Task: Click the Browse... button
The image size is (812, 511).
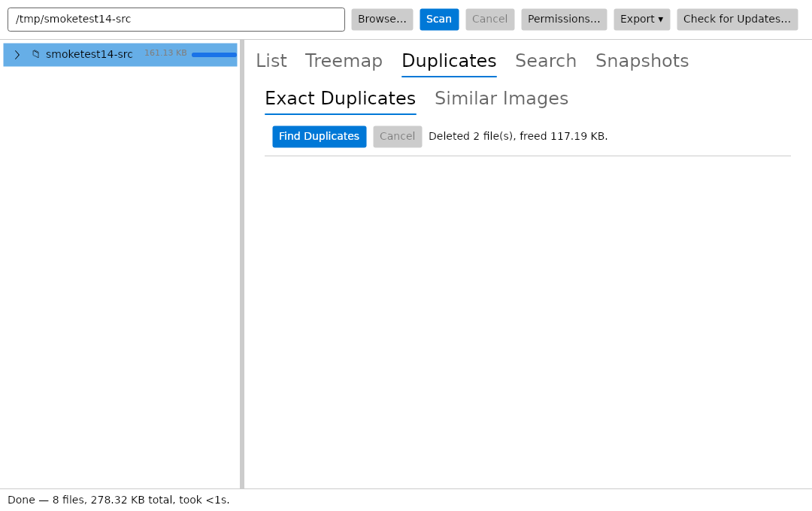Action: [x=382, y=20]
